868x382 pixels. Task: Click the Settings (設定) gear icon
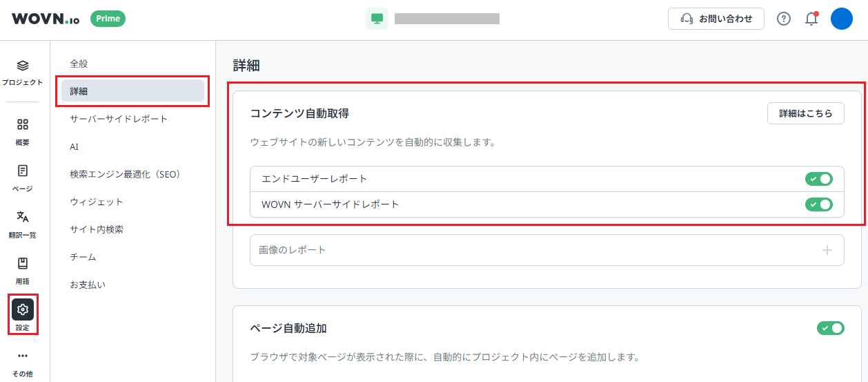tap(22, 309)
